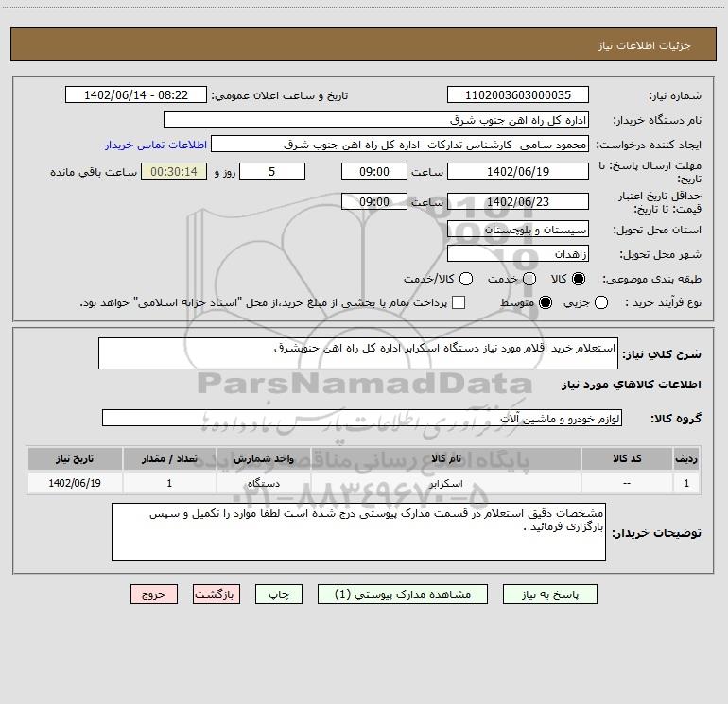The image size is (728, 704).
Task: Click the اسکرابر item name cell
Action: tap(445, 484)
